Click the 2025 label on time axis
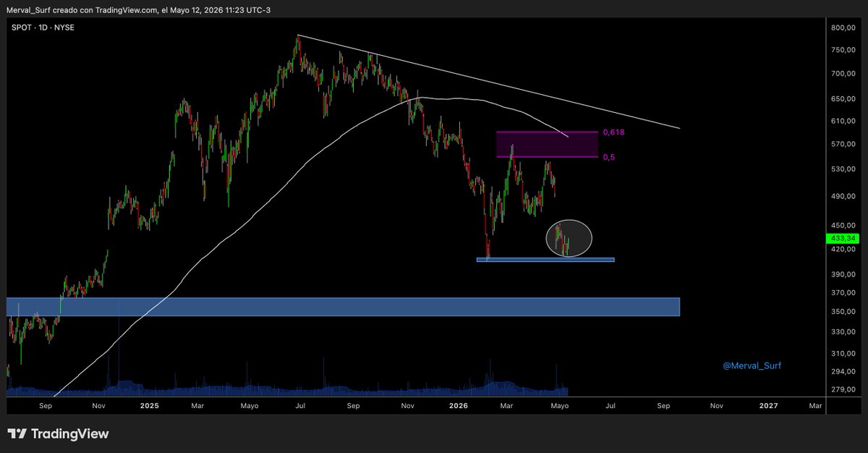This screenshot has height=453, width=868. coord(149,407)
